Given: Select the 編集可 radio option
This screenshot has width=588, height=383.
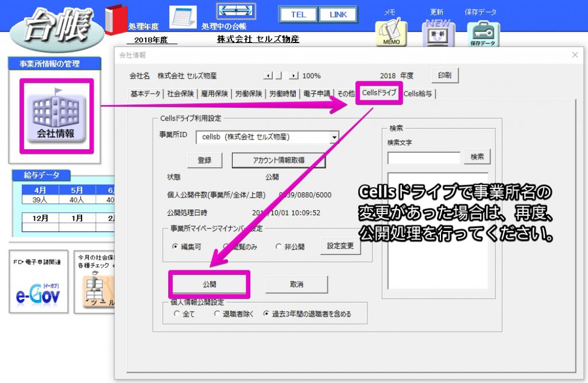Looking at the screenshot, I should 187,247.
